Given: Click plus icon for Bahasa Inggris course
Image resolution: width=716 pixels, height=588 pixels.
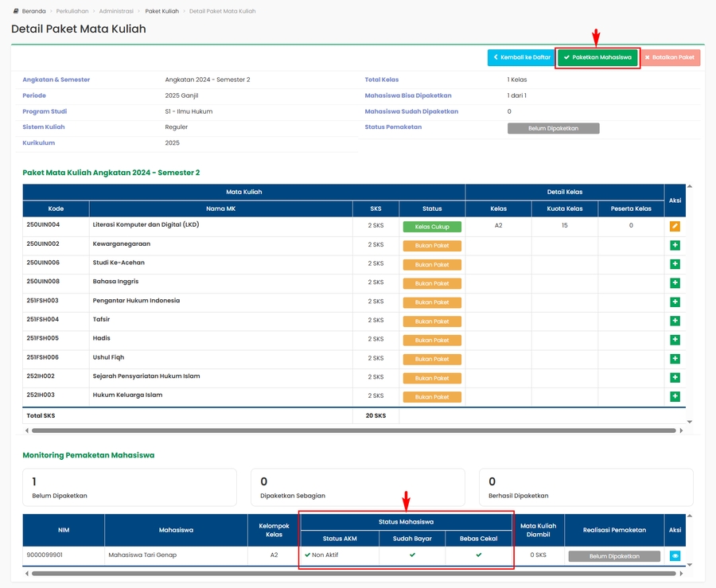Looking at the screenshot, I should coord(675,283).
